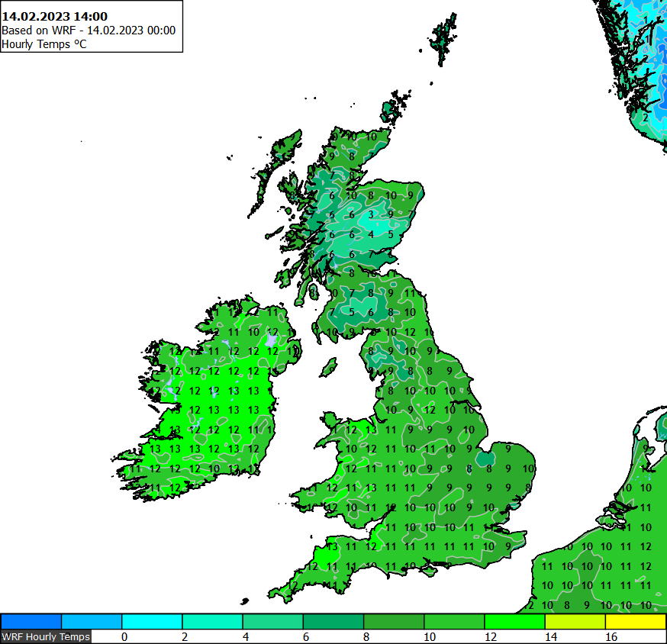Click the "Hourly Temps °C" label

[46, 45]
